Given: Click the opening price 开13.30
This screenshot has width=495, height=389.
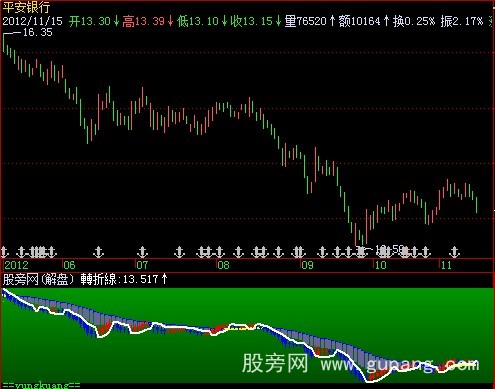Looking at the screenshot, I should point(90,22).
